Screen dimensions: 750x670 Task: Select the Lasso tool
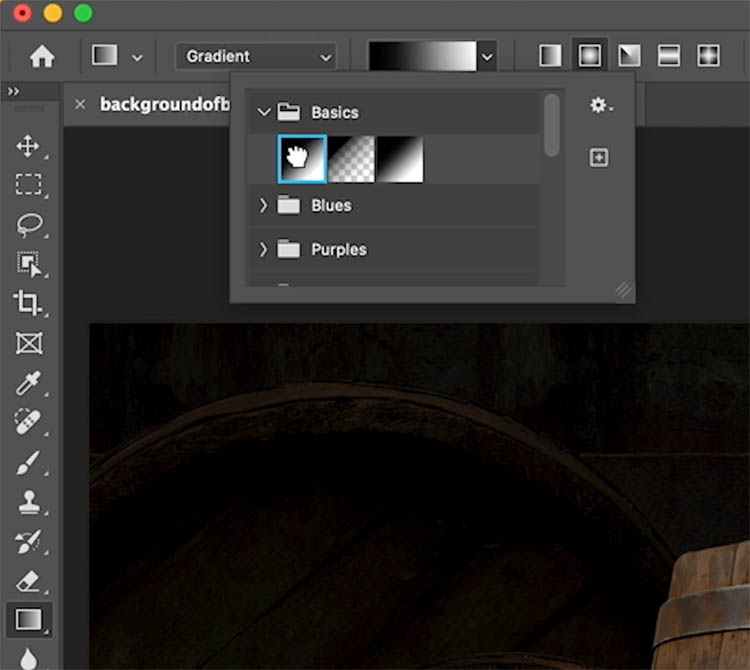click(29, 225)
